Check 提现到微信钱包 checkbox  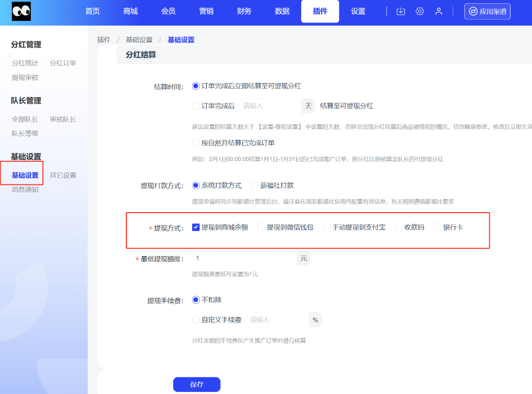point(262,227)
